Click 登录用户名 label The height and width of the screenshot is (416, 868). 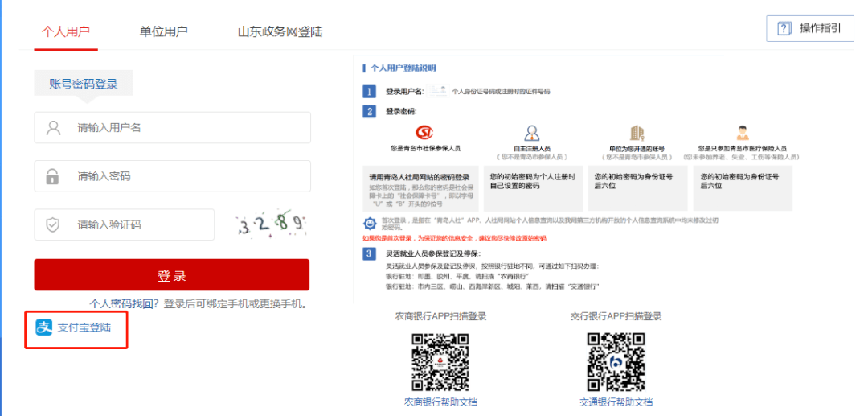pyautogui.click(x=404, y=92)
